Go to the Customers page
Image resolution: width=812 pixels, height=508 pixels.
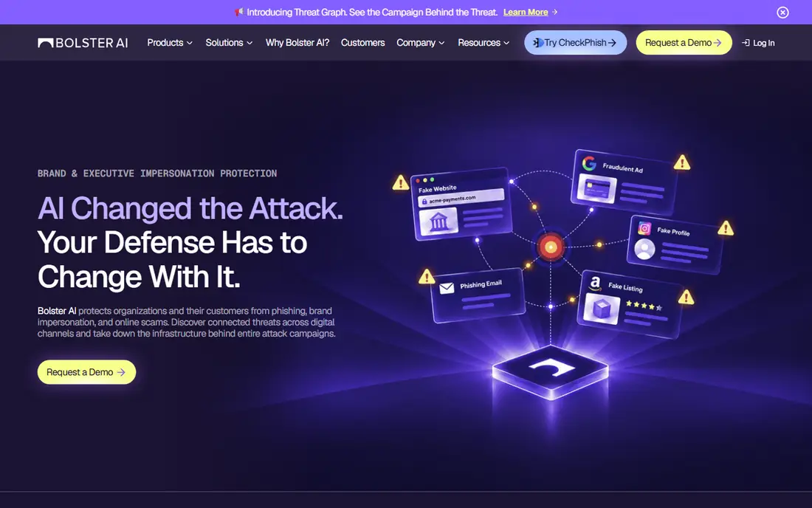[x=362, y=43]
